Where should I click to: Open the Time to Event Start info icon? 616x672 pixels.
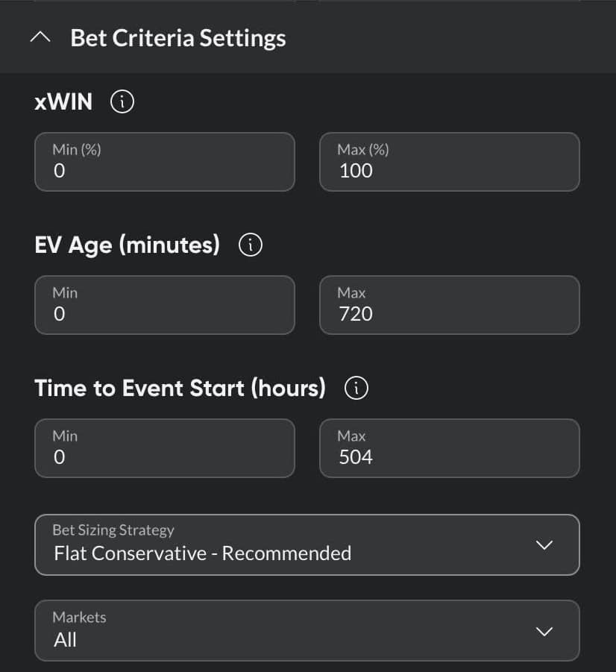356,389
